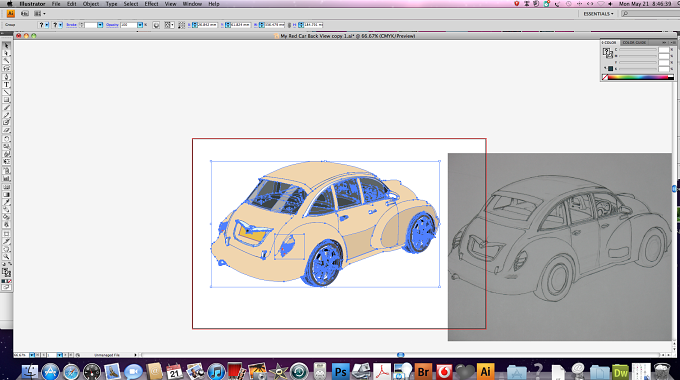Select the Direct Selection tool
Screen dimensions: 680x380
6,53
